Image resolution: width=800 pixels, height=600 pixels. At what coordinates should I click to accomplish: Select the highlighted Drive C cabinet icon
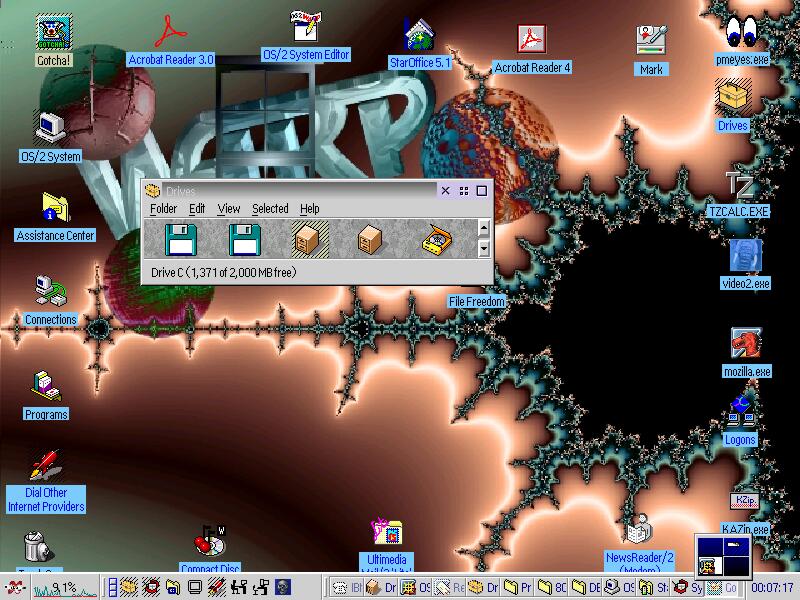point(305,240)
